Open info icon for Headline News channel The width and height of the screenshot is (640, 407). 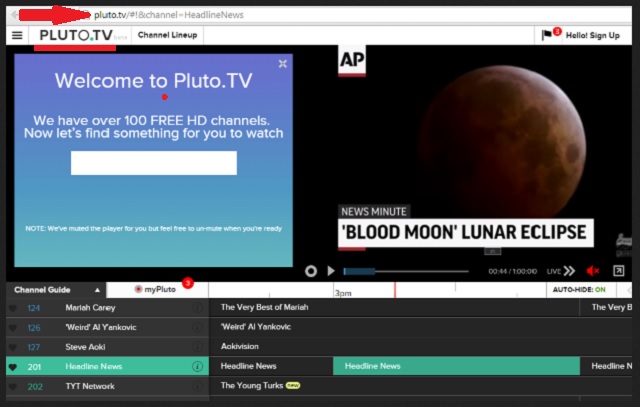coord(197,367)
